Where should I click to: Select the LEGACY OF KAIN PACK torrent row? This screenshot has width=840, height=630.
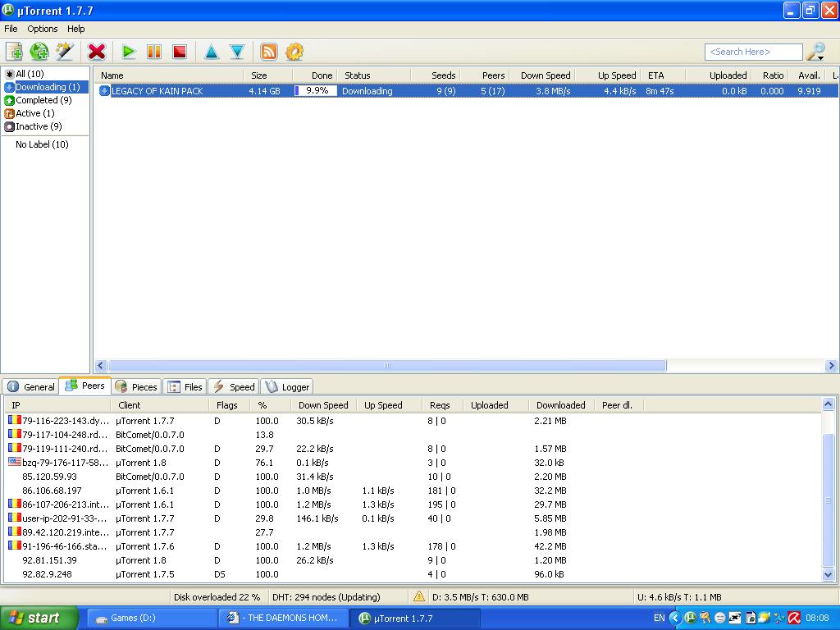click(466, 91)
